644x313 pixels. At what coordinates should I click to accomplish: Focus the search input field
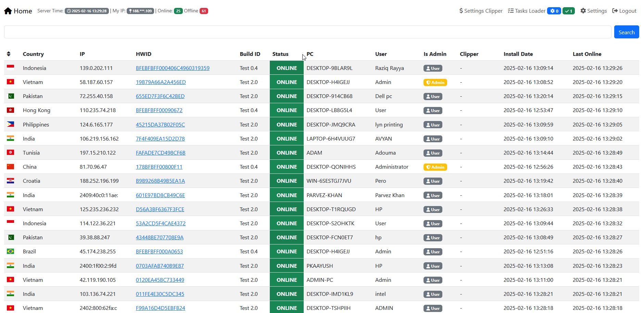pos(307,32)
